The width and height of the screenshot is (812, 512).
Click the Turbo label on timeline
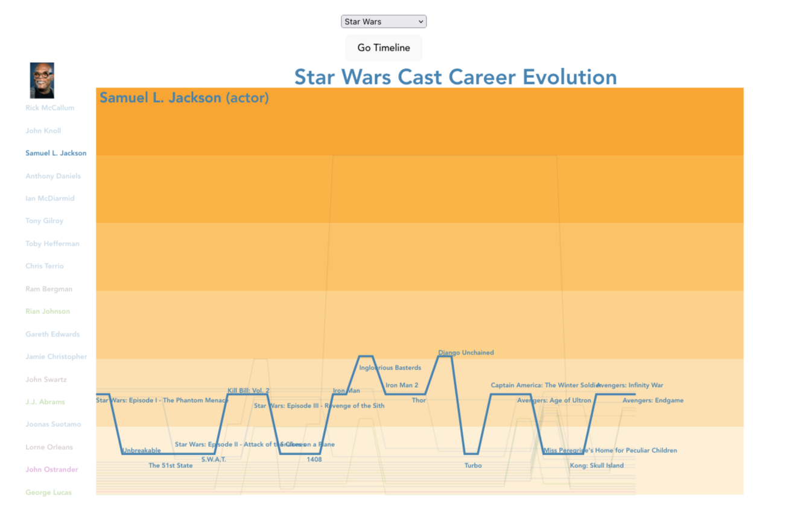(x=473, y=466)
